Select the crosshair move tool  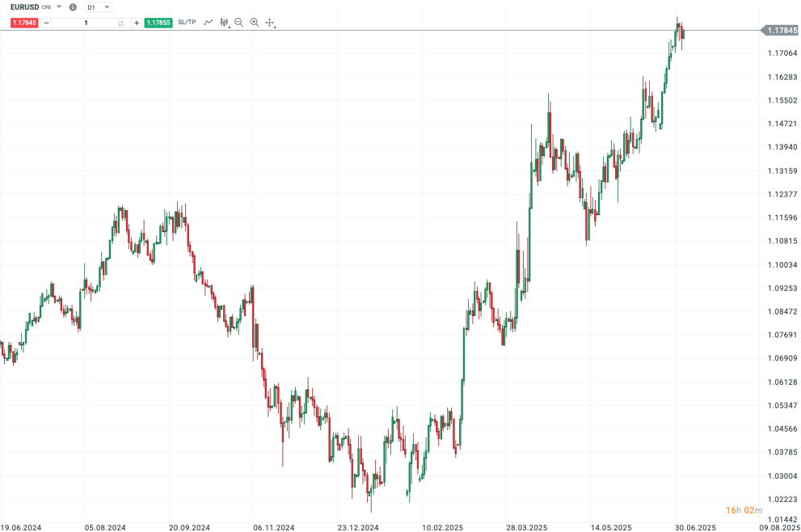(x=270, y=23)
